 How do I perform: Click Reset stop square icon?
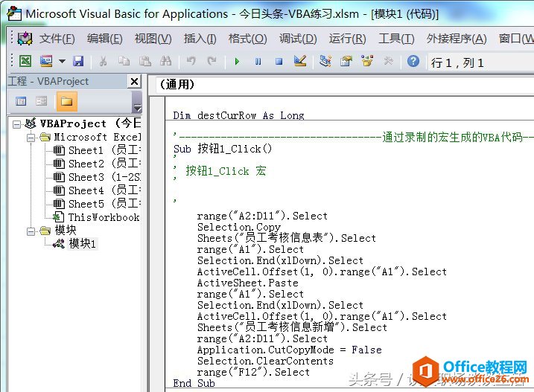pos(279,62)
